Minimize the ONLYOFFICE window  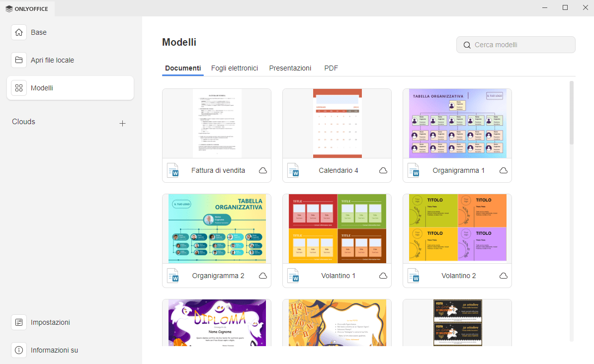545,7
